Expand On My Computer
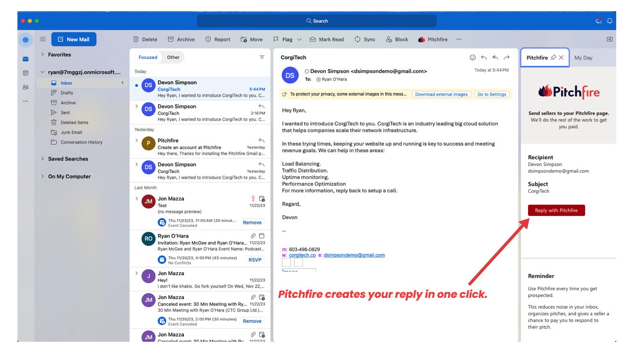The width and height of the screenshot is (644, 362). tap(42, 176)
